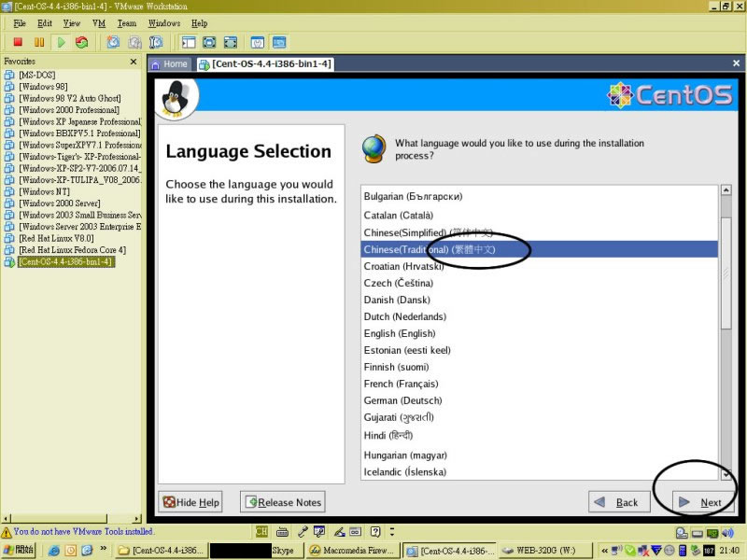Select [Windows 98] in Favorites
The image size is (747, 560).
coord(43,87)
